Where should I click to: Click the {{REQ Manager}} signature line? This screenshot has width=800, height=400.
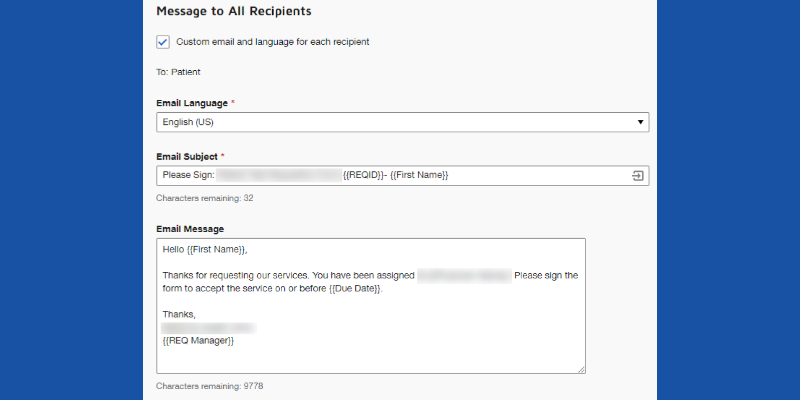[198, 341]
